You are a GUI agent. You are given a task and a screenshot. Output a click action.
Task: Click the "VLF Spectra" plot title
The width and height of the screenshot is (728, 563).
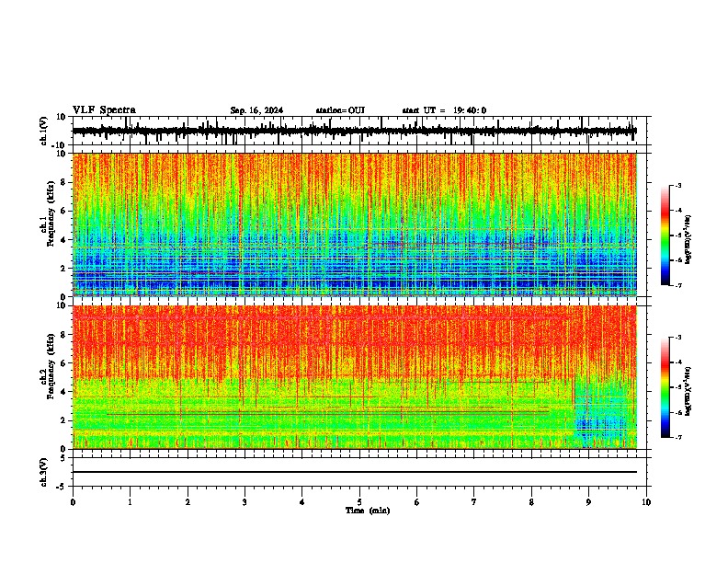pyautogui.click(x=104, y=110)
